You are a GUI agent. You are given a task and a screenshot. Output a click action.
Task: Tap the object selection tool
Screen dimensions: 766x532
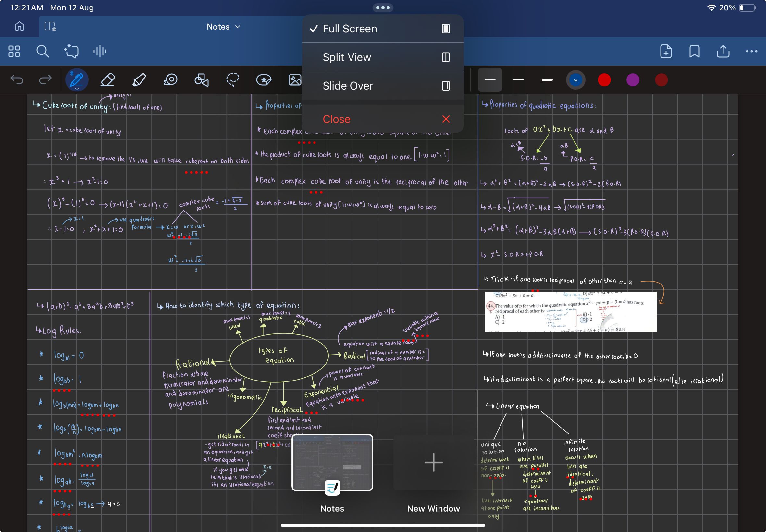pyautogui.click(x=233, y=80)
